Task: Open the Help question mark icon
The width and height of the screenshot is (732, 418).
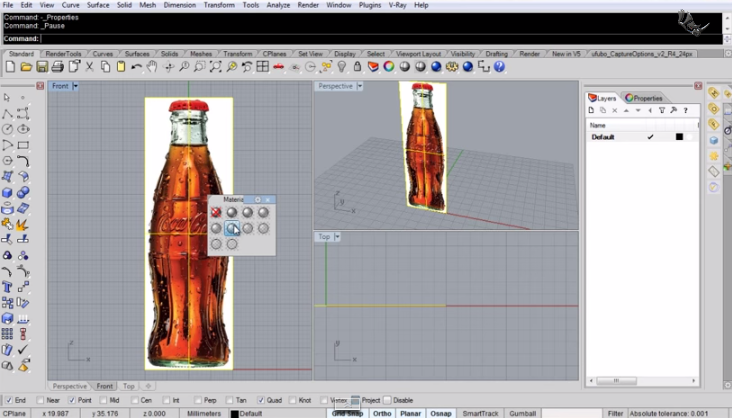Action: tap(499, 67)
